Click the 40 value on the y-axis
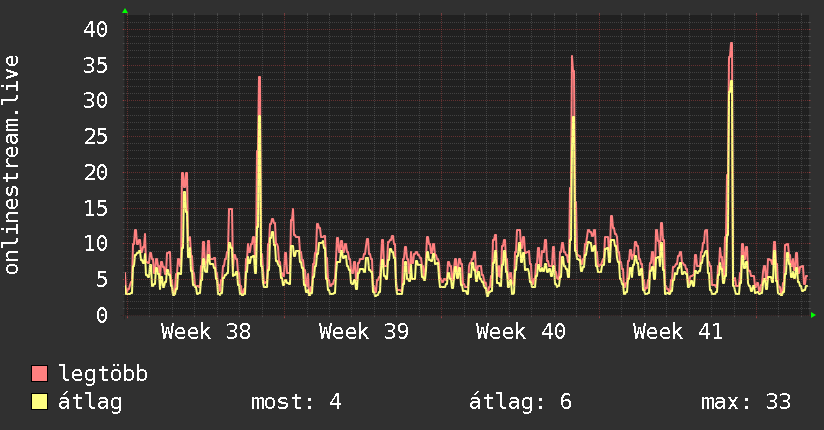 pyautogui.click(x=96, y=29)
